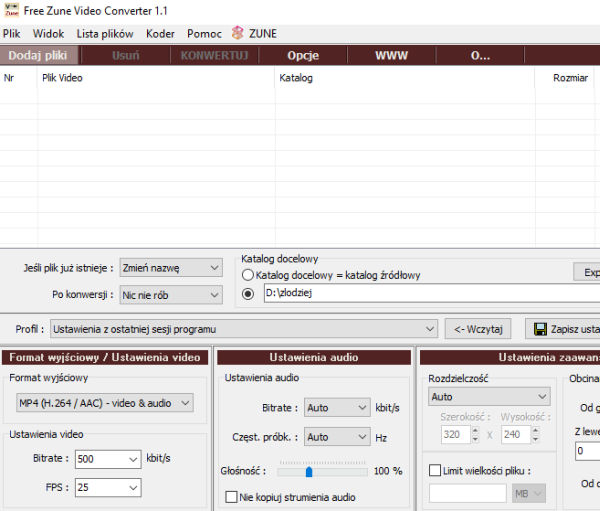The width and height of the screenshot is (600, 511).
Task: Open the audio Bitrate Auto dropdown
Action: click(x=337, y=408)
